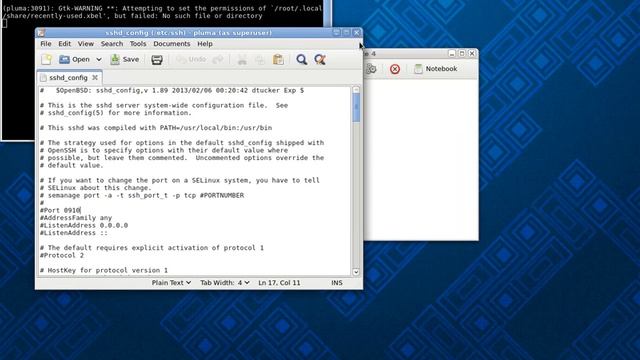
Task: Open Find with the magnifier icon
Action: (x=302, y=60)
